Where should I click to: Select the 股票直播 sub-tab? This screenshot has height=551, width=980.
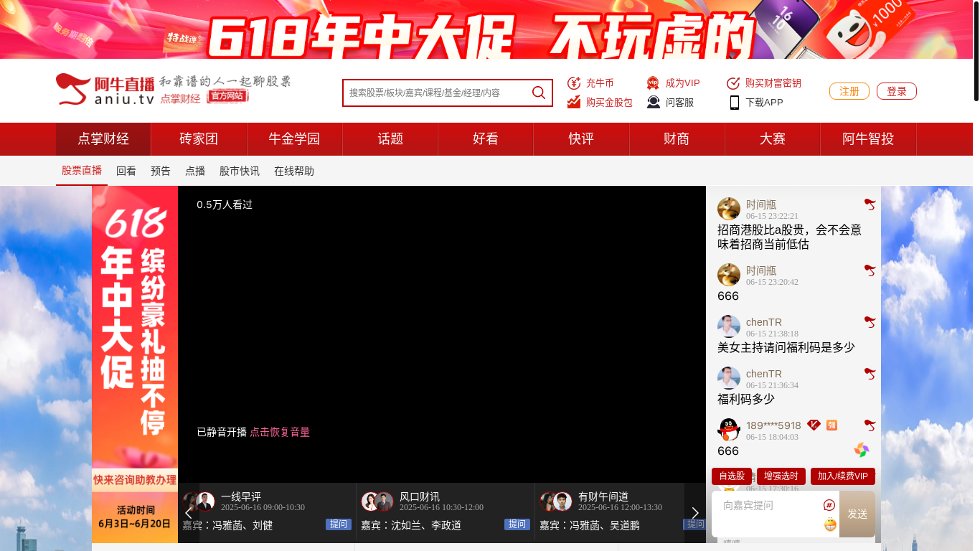82,171
